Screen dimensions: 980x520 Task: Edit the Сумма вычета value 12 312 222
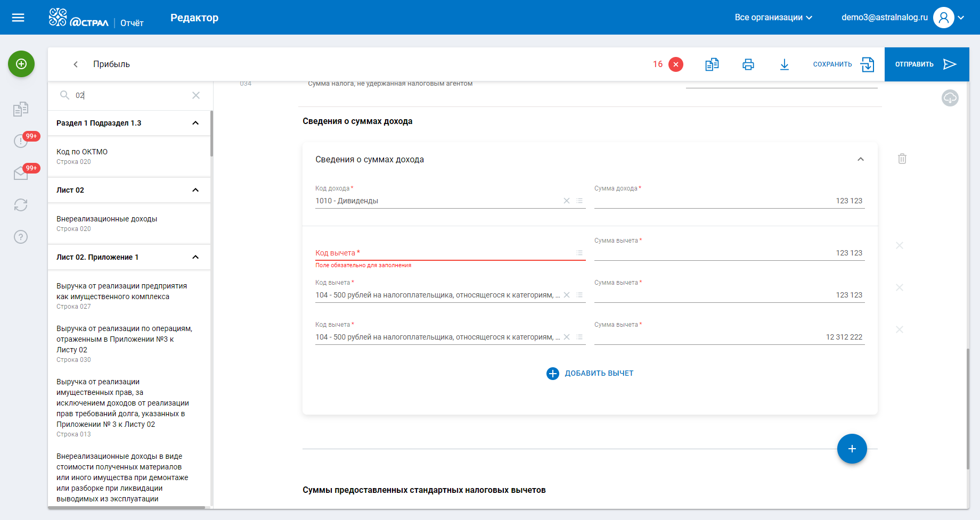729,337
